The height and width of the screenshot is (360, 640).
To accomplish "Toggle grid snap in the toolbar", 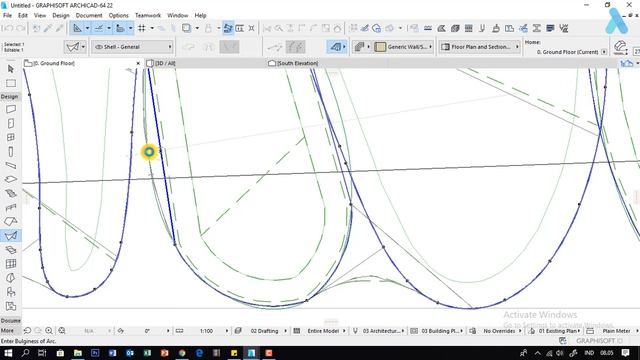I will (142, 28).
